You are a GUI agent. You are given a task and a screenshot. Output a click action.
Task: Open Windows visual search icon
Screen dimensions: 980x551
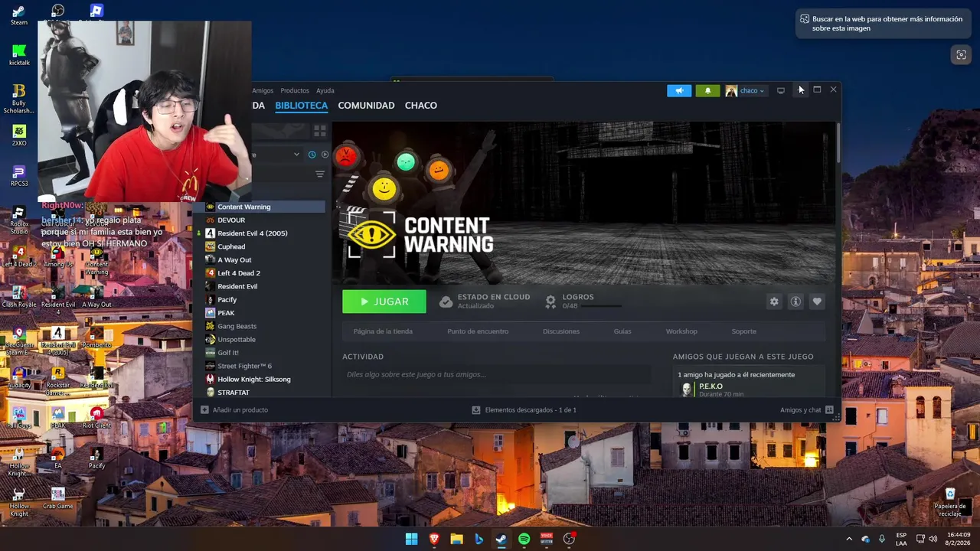(961, 54)
